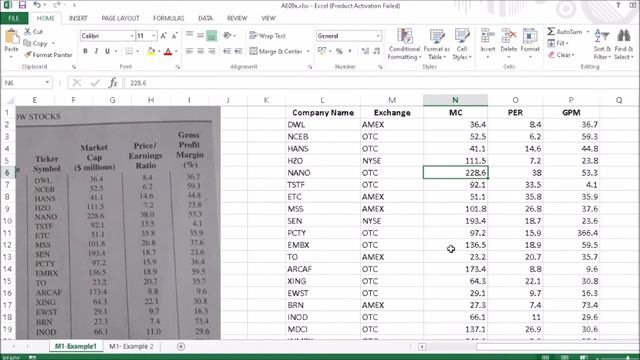Toggle Center alignment
This screenshot has width=640, height=360.
tap(200, 51)
